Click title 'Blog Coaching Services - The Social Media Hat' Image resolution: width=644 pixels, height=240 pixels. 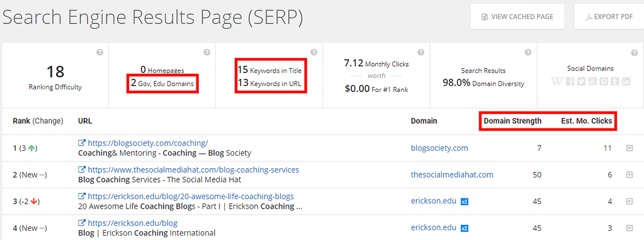click(x=159, y=180)
